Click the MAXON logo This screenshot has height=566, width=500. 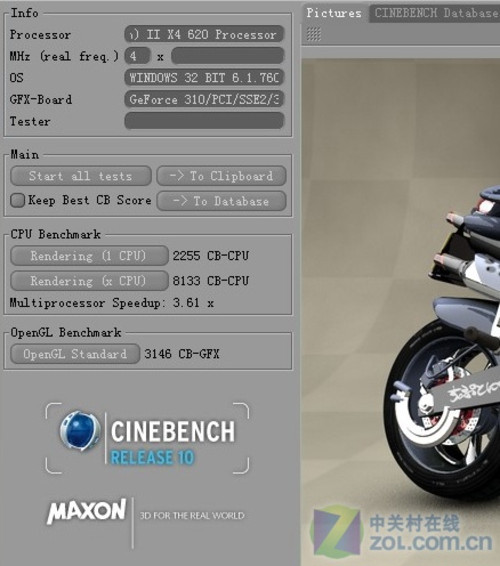pyautogui.click(x=87, y=511)
